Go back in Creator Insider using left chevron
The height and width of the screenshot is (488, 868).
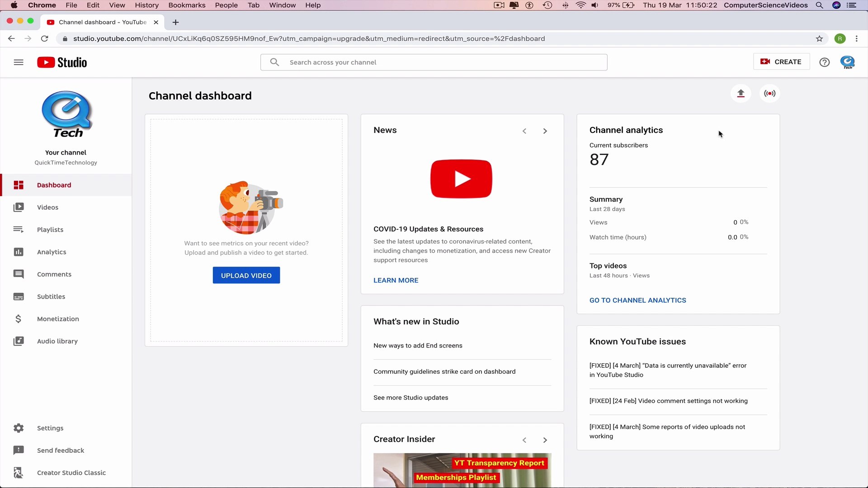tap(524, 440)
